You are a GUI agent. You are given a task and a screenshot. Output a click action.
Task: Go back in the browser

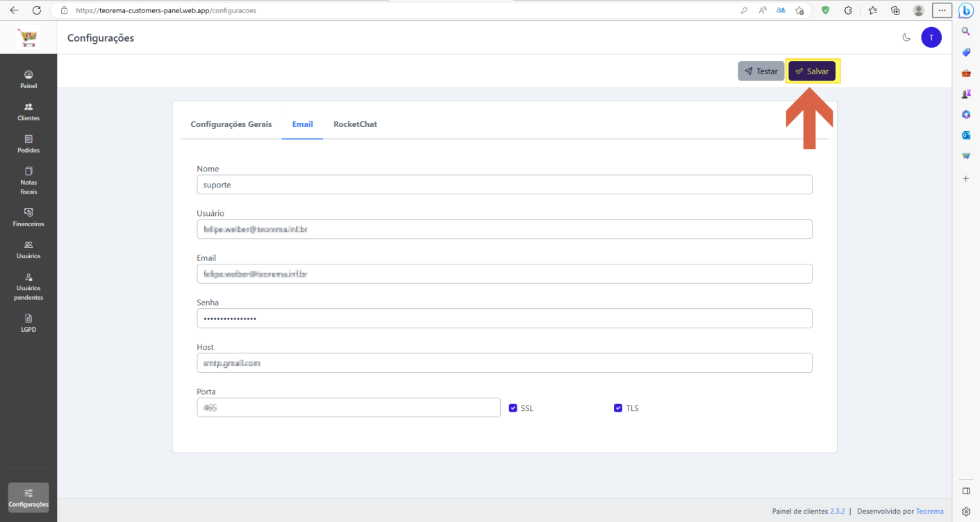(x=14, y=10)
